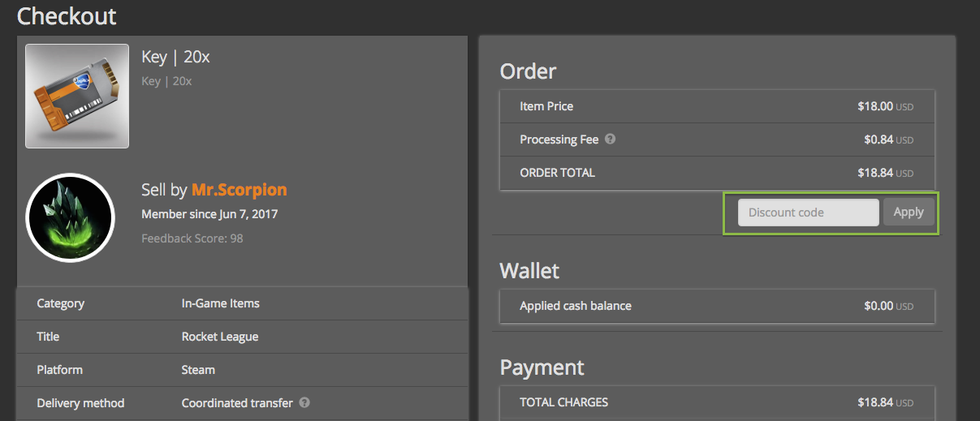Click the ORDER TOTAL $18.84 amount
The width and height of the screenshot is (980, 421).
coord(874,173)
